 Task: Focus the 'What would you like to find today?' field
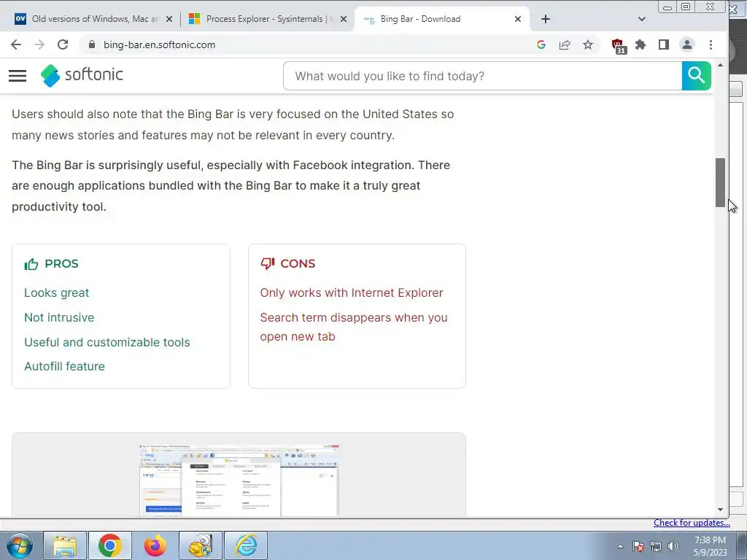[483, 76]
